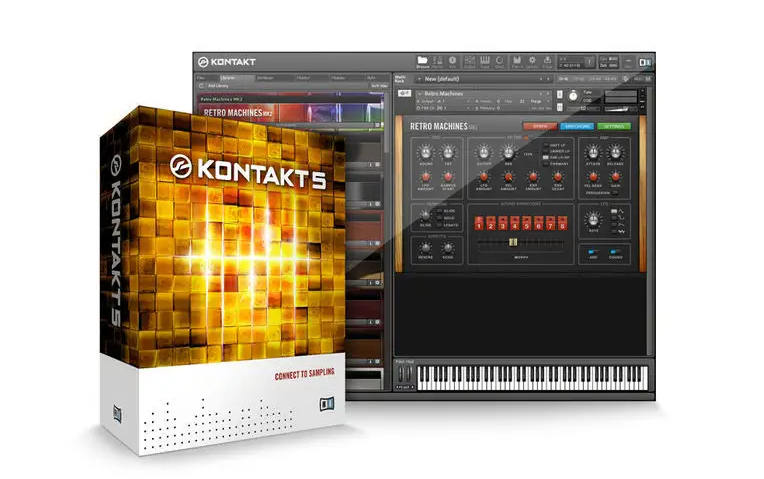Open the Files menu icon with disk symbol
This screenshot has width=764, height=479.
517,62
